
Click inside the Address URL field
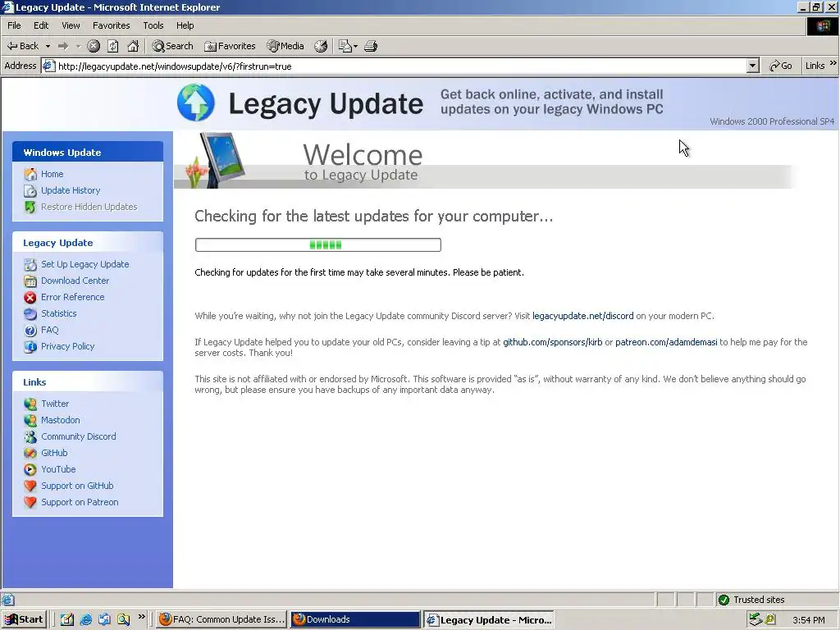(x=402, y=66)
